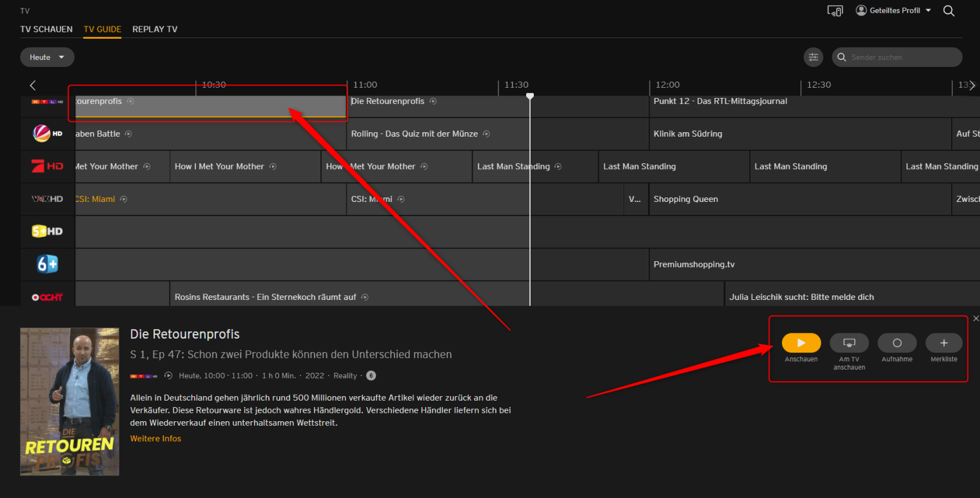Click the Sender suchen search field
Image resolution: width=980 pixels, height=498 pixels.
(x=903, y=57)
